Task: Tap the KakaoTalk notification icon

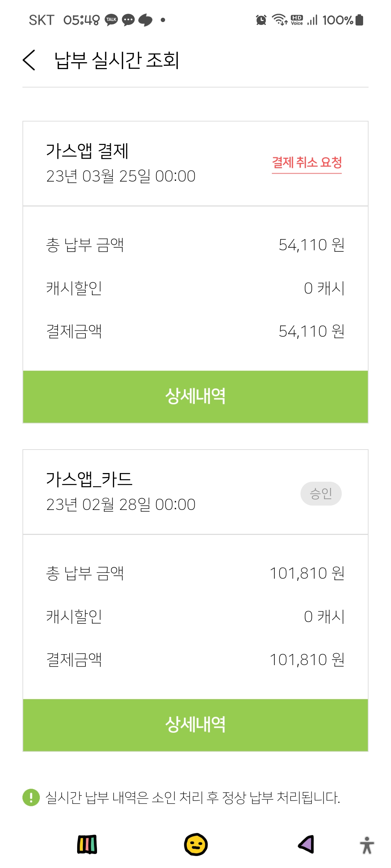Action: [x=111, y=20]
